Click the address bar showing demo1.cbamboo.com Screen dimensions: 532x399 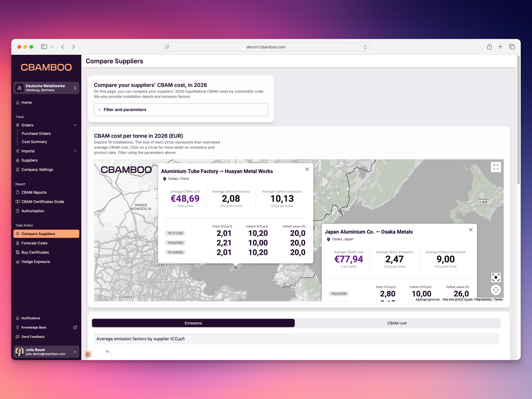[266, 47]
